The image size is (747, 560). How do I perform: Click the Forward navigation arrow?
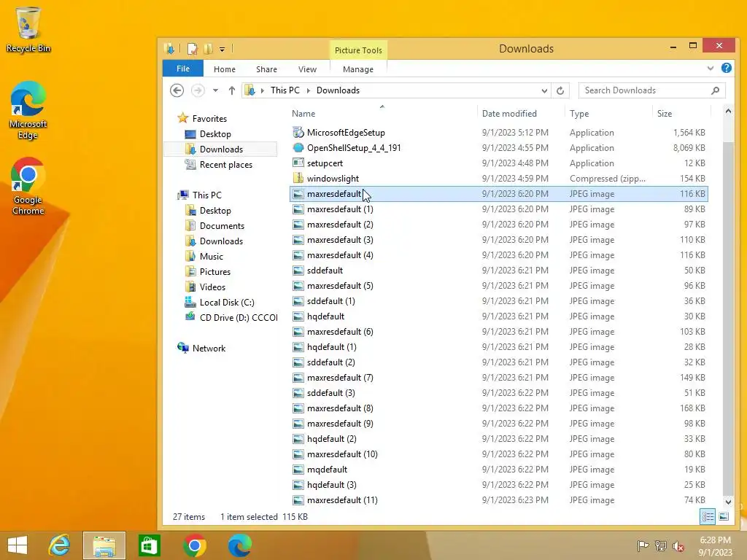click(198, 90)
